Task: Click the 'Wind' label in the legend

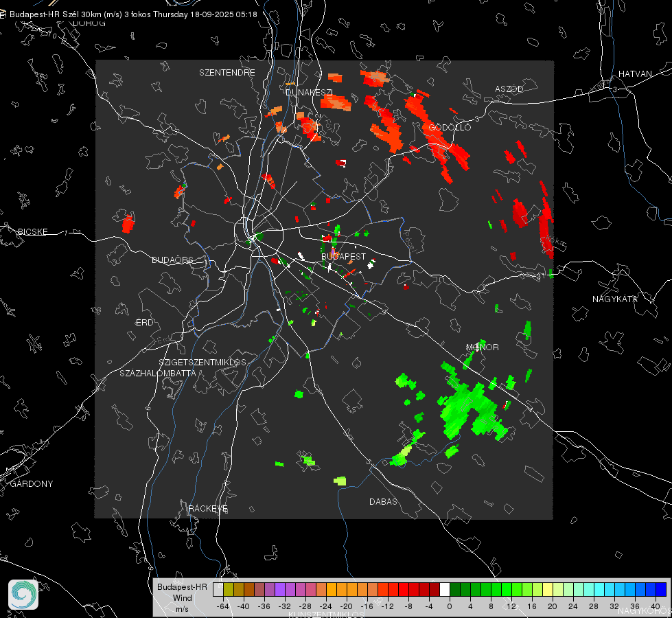Action: [x=182, y=598]
